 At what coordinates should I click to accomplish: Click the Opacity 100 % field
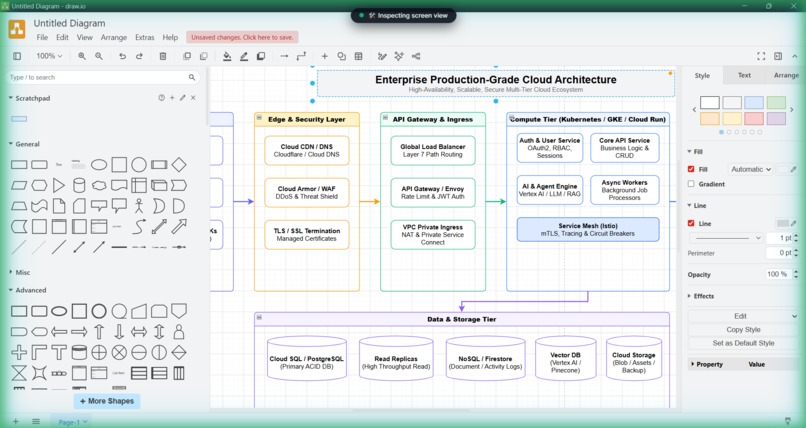[777, 274]
